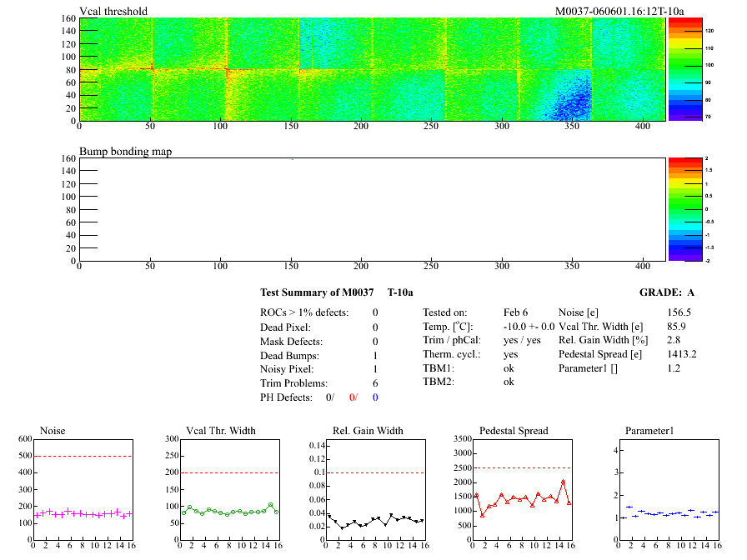Click the module ID text M0037-060601.16:12T-10a
747x560 pixels.
pyautogui.click(x=619, y=11)
